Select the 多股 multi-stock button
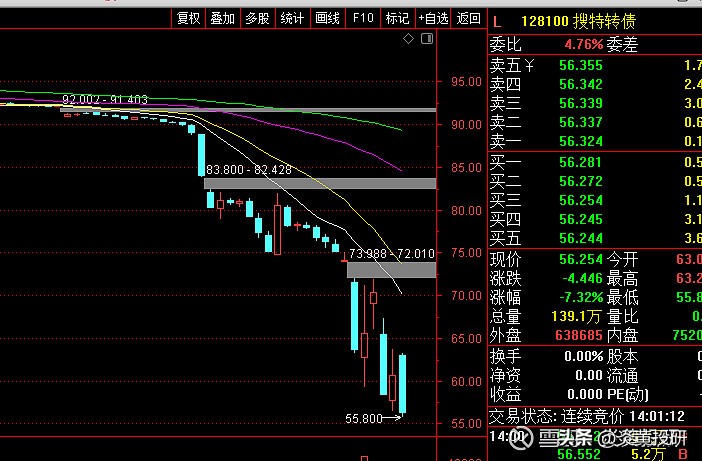The width and height of the screenshot is (702, 461). click(257, 18)
